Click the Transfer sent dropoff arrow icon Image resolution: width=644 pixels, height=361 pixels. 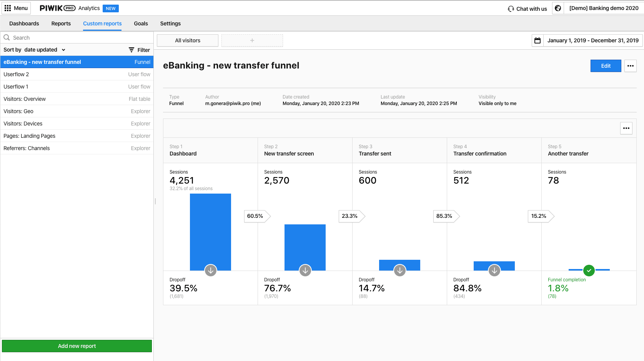pyautogui.click(x=400, y=271)
